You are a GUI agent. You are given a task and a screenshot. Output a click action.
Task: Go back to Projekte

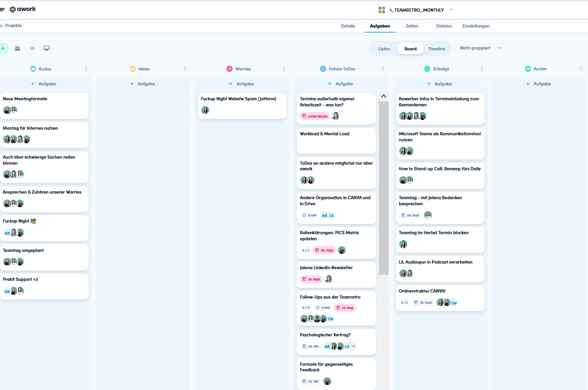pos(11,26)
